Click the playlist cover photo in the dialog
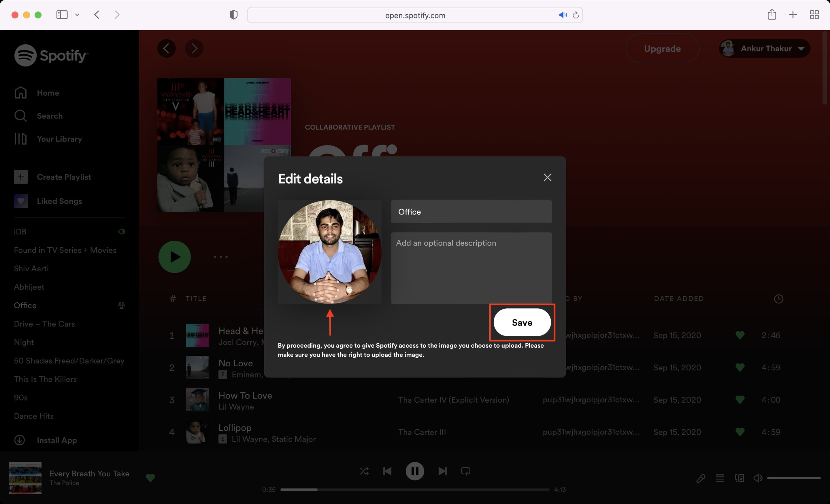 329,252
